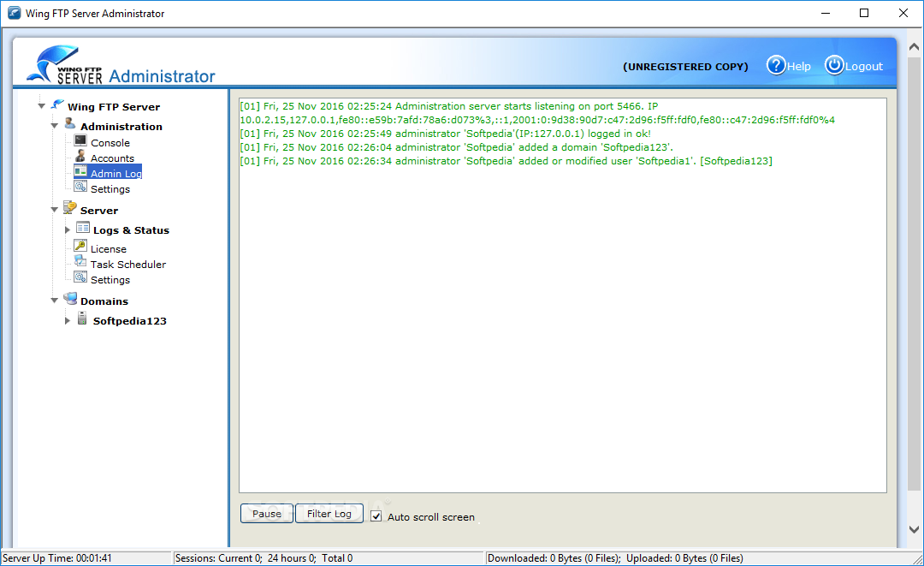The width and height of the screenshot is (924, 566).
Task: Click the Server Settings gear icon
Action: pyautogui.click(x=80, y=277)
